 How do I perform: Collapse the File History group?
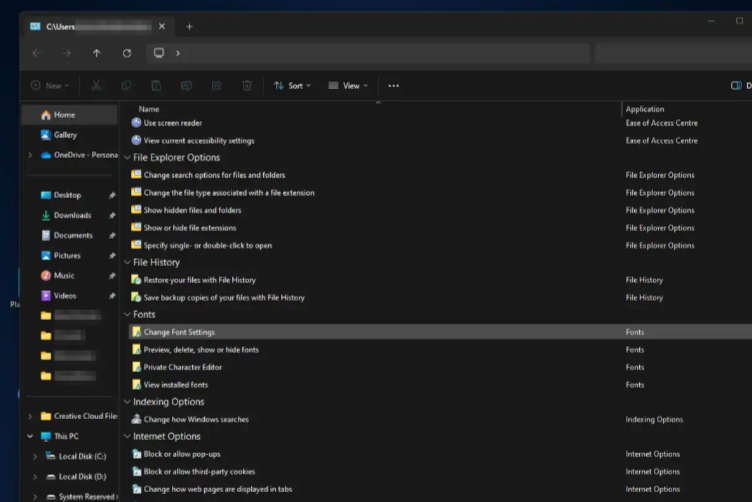click(x=127, y=262)
